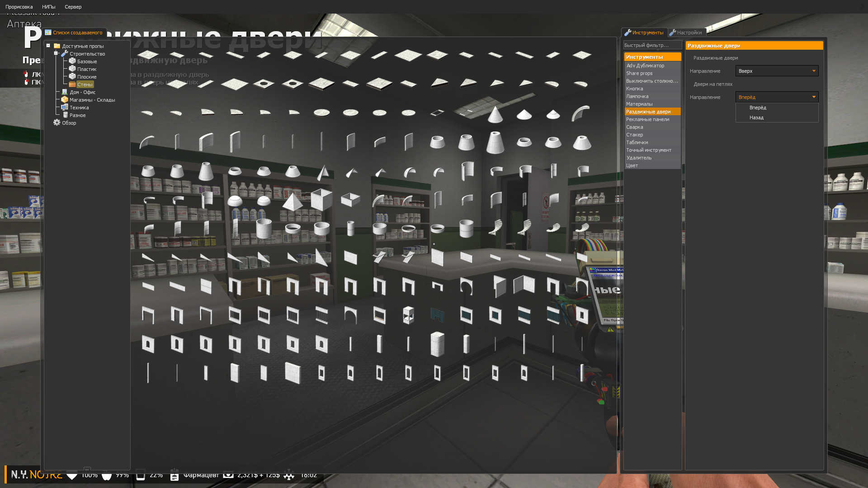Screen dimensions: 868x488
Task: Click the brick icon beside Базовые
Action: 72,61
